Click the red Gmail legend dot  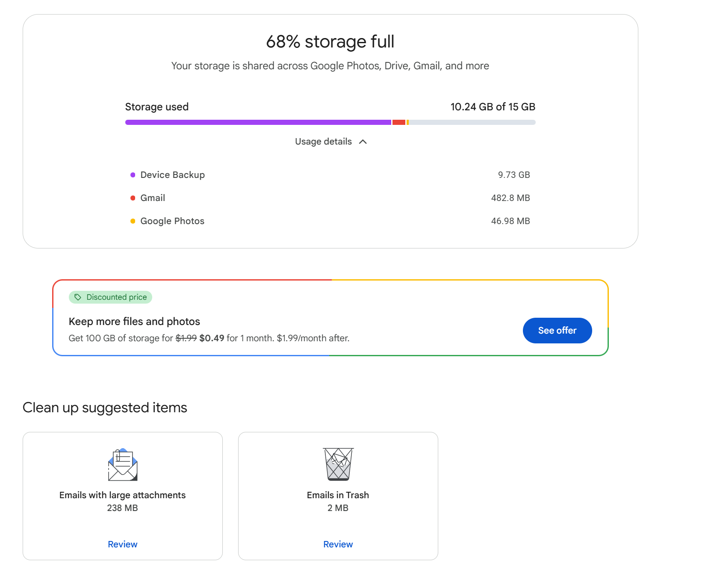point(133,198)
